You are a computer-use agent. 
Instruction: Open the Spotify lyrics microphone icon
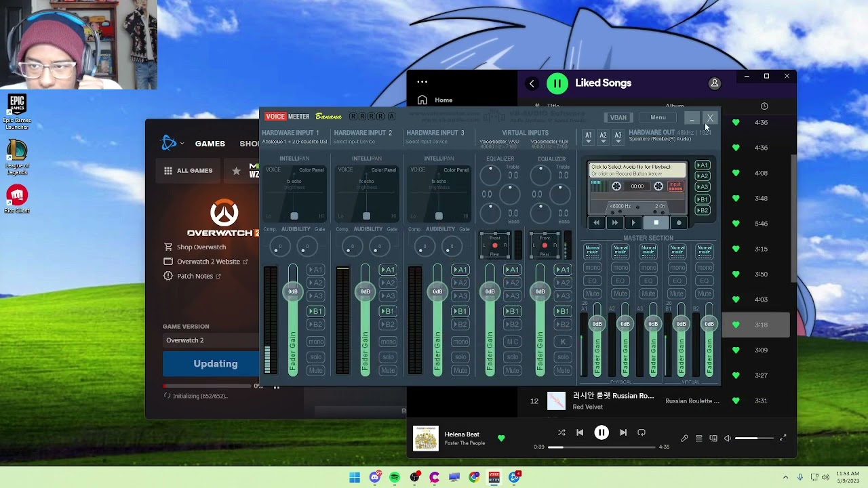tap(684, 439)
